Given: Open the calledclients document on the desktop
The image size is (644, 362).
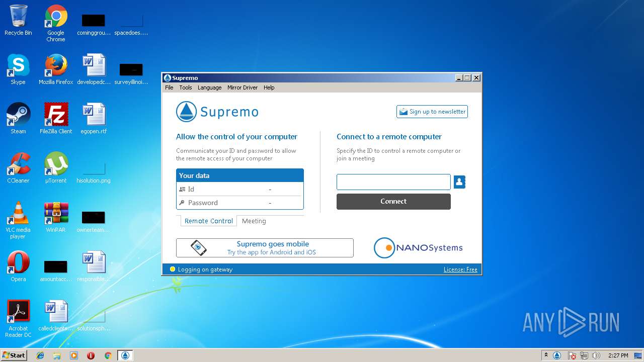Looking at the screenshot, I should click(56, 316).
